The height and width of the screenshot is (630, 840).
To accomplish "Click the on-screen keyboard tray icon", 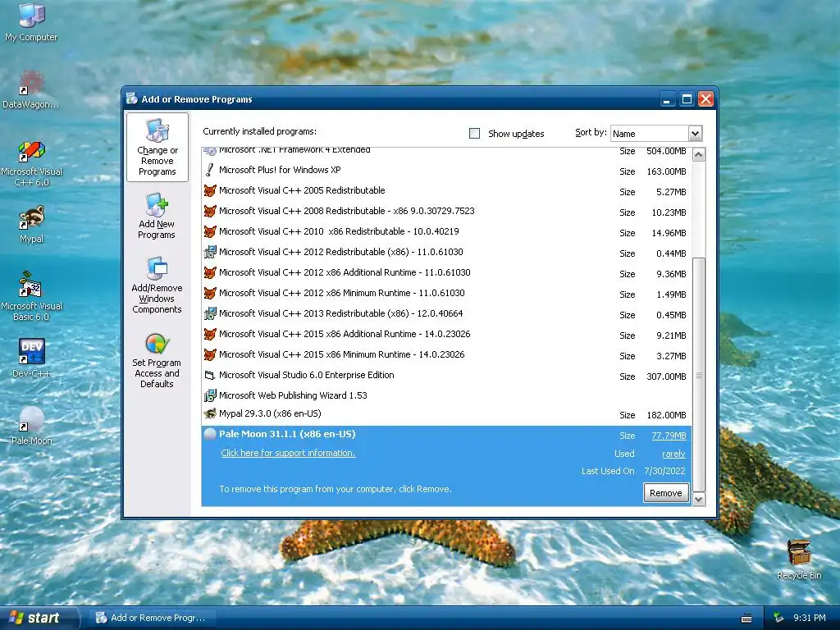I will [746, 619].
